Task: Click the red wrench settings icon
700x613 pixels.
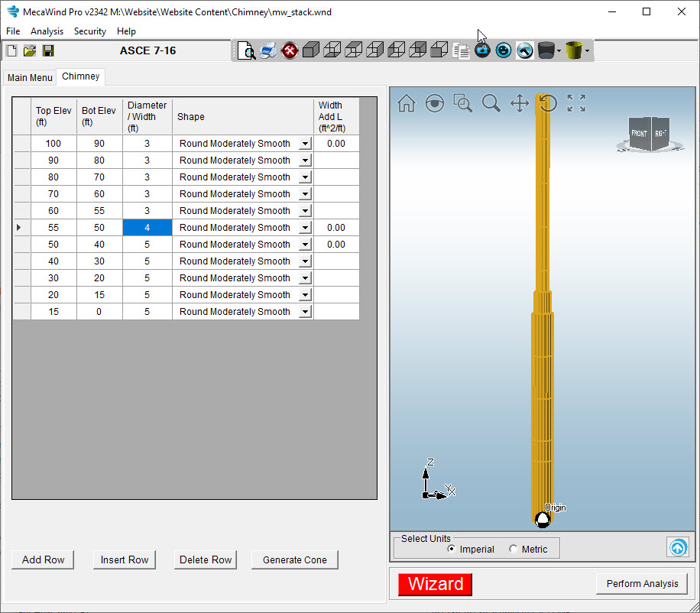Action: tap(290, 50)
